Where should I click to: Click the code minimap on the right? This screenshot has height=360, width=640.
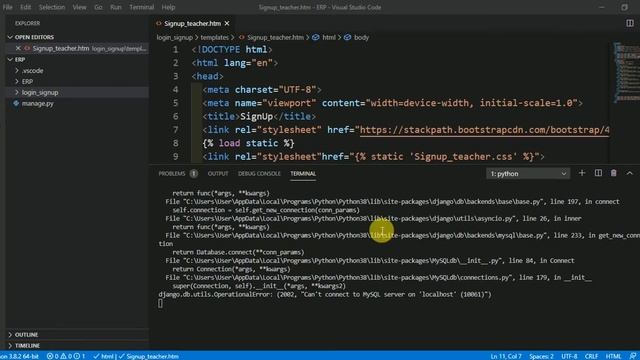(x=627, y=72)
